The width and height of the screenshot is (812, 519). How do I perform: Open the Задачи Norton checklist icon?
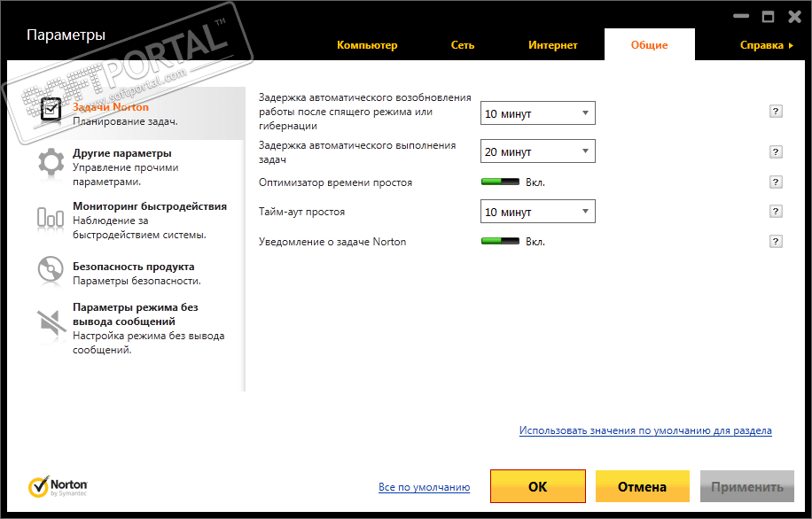(x=51, y=110)
